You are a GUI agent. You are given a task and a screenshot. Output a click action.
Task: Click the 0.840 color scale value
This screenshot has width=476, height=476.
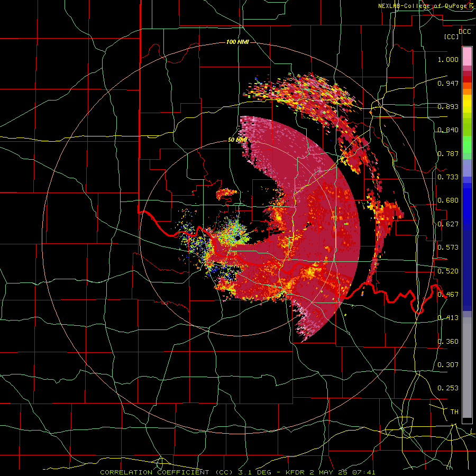click(x=448, y=130)
